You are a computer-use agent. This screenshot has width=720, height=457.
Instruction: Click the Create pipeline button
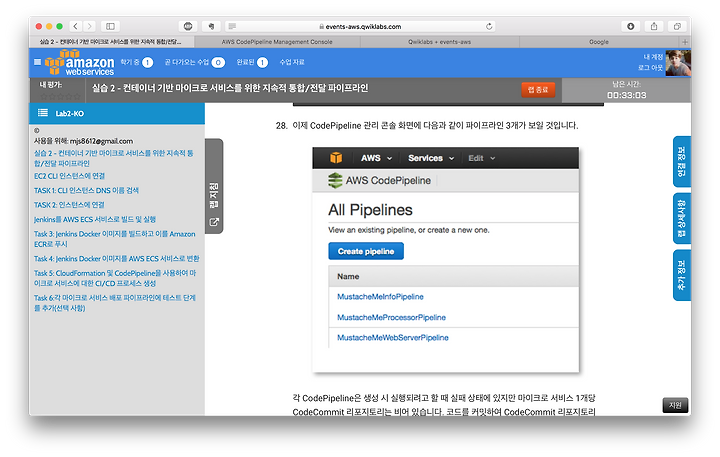point(366,251)
